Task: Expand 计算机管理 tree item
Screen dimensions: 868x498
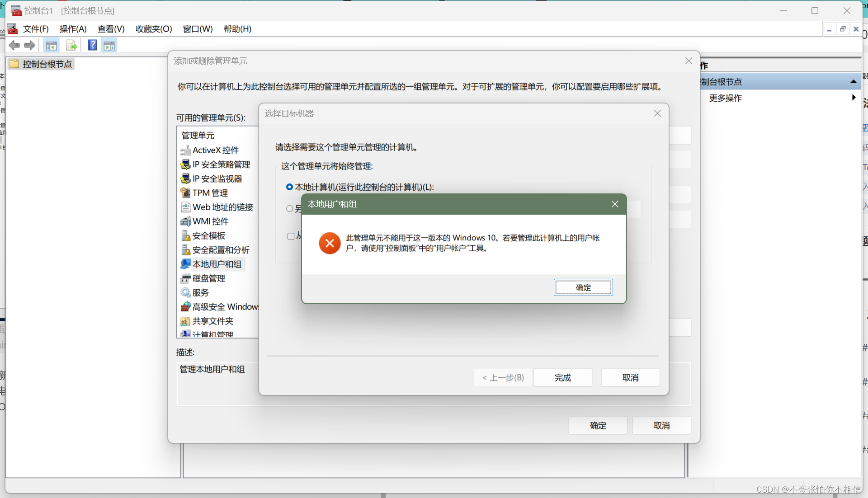Action: [x=213, y=335]
